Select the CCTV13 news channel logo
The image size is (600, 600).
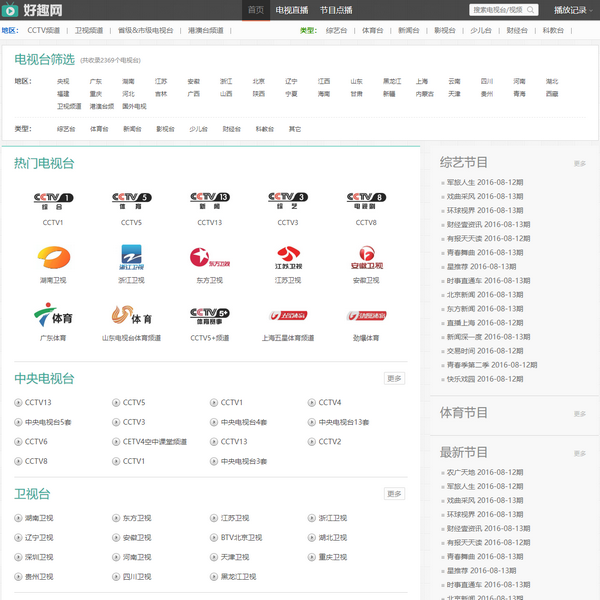tap(209, 200)
